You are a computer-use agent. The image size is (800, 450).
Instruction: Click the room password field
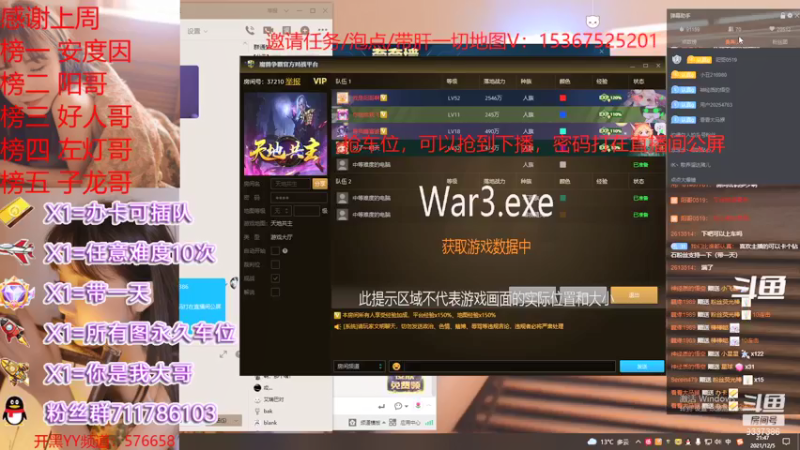[298, 197]
